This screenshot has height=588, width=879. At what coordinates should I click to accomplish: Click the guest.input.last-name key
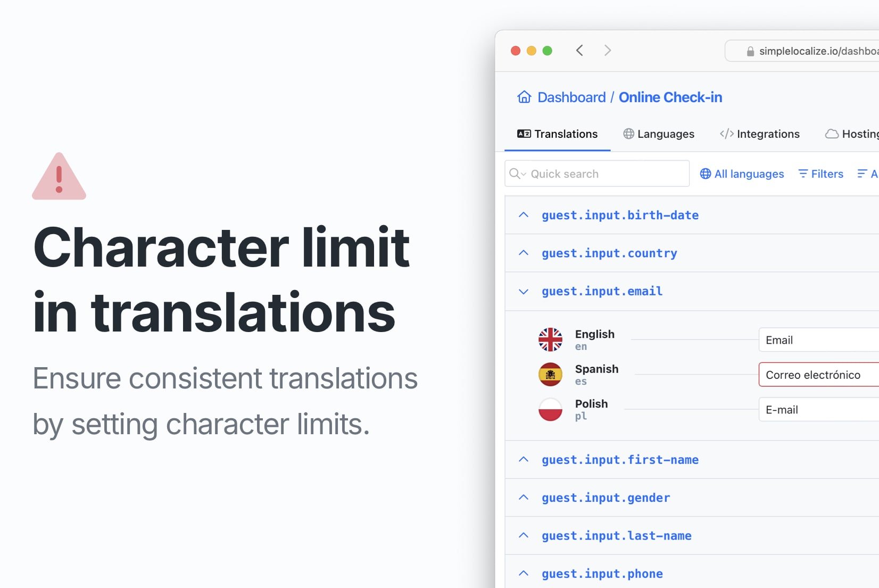click(x=617, y=536)
